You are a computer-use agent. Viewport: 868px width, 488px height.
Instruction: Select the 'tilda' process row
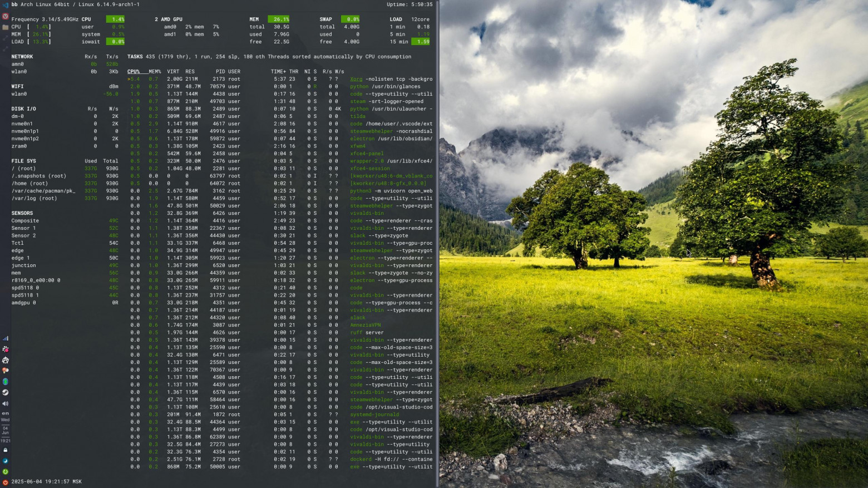(280, 116)
